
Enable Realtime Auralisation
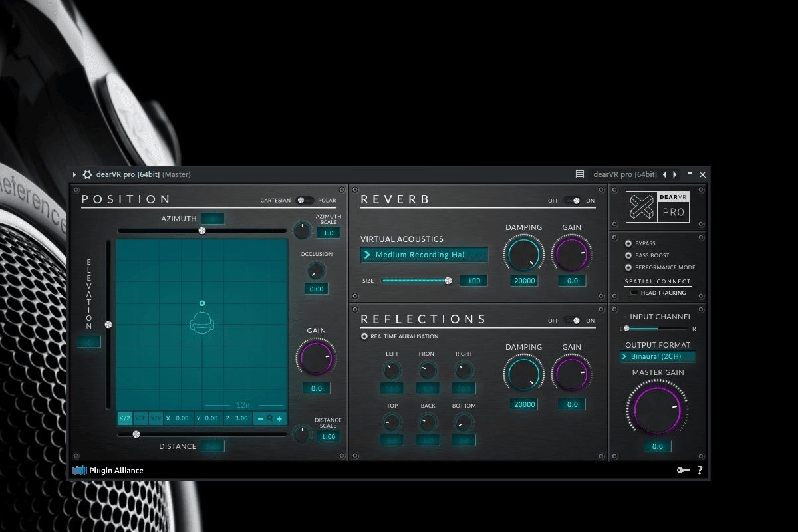[364, 336]
